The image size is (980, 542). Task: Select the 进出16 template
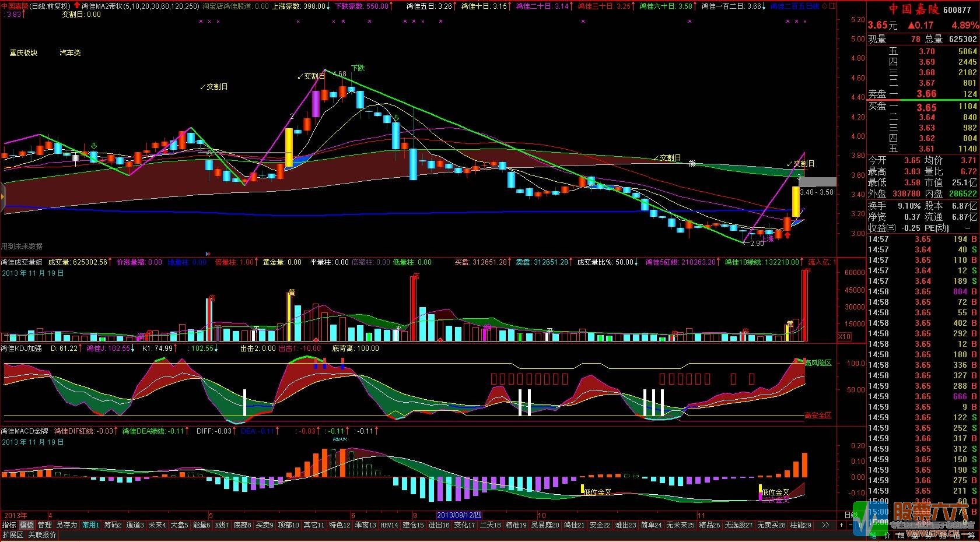439,525
